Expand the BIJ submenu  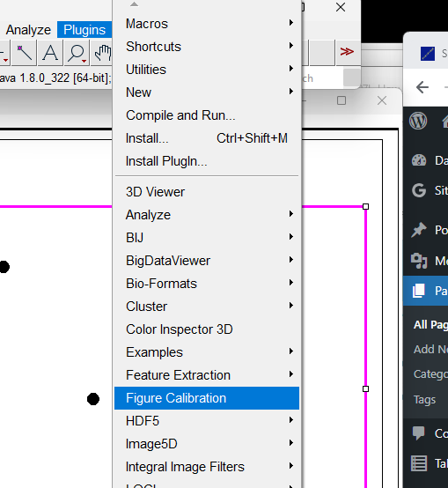(x=207, y=238)
